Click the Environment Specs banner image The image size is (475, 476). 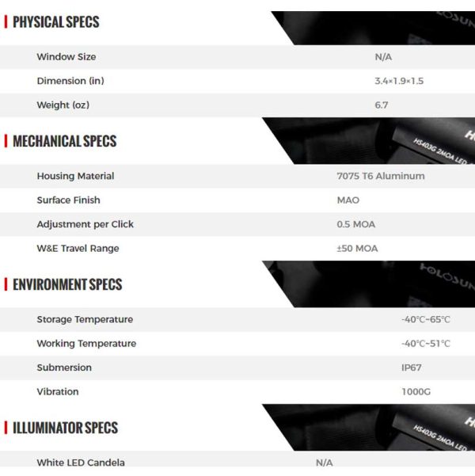368,284
